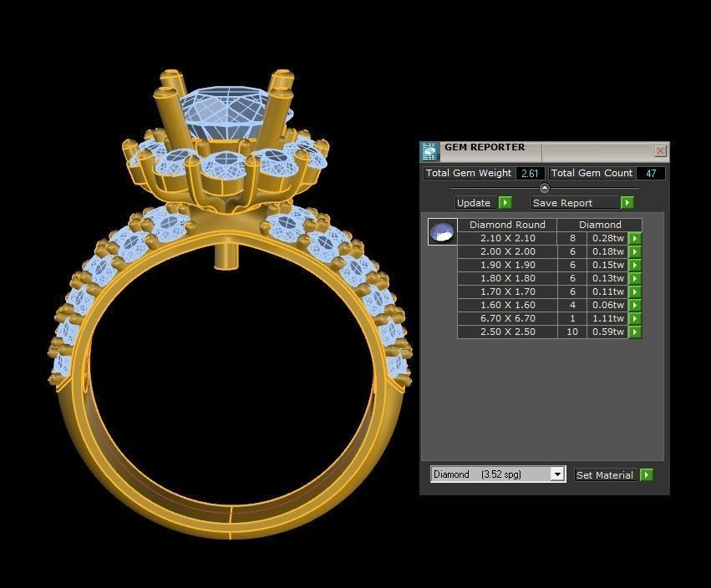711x588 pixels.
Task: Click the Update button label
Action: pos(474,203)
